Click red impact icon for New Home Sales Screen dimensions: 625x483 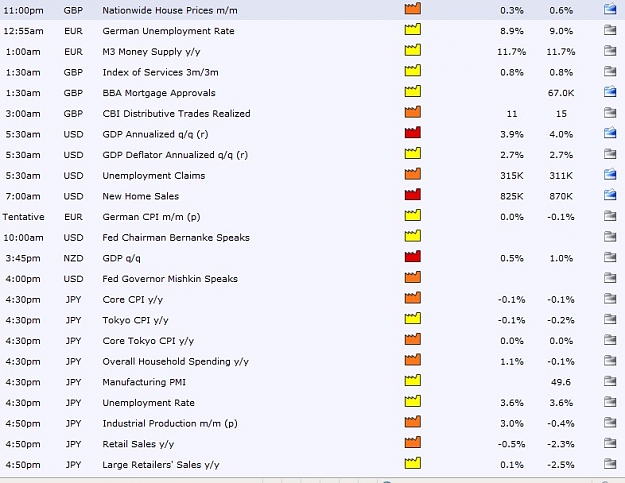click(413, 194)
